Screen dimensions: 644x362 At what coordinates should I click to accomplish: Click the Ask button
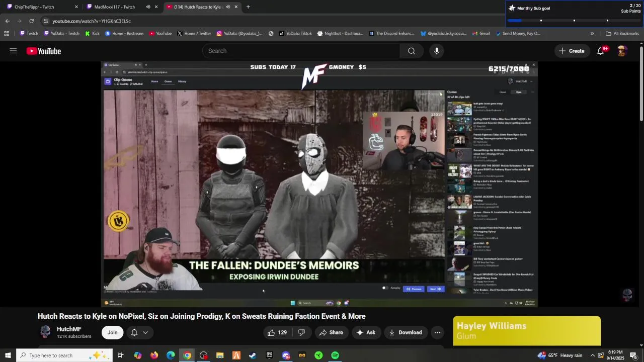click(x=366, y=332)
